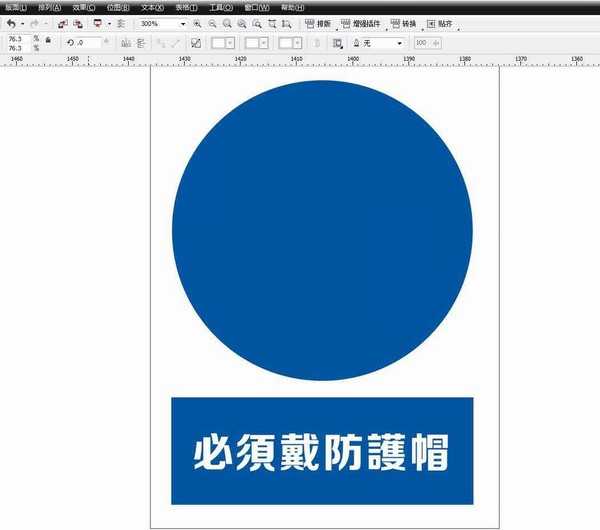Image resolution: width=600 pixels, height=530 pixels.
Task: Click the Export icon in toolbar
Action: pos(77,23)
